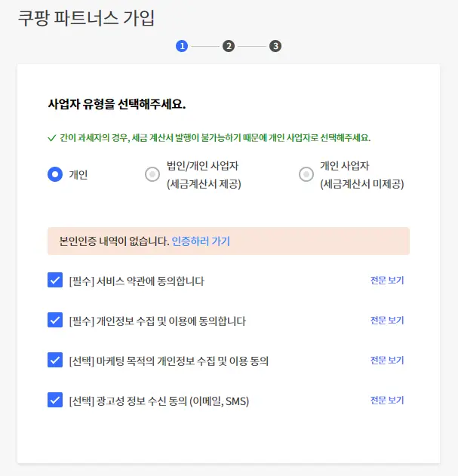Click the 쿠팡 파트너스 가입 page heading
This screenshot has height=476, width=458.
pos(86,18)
